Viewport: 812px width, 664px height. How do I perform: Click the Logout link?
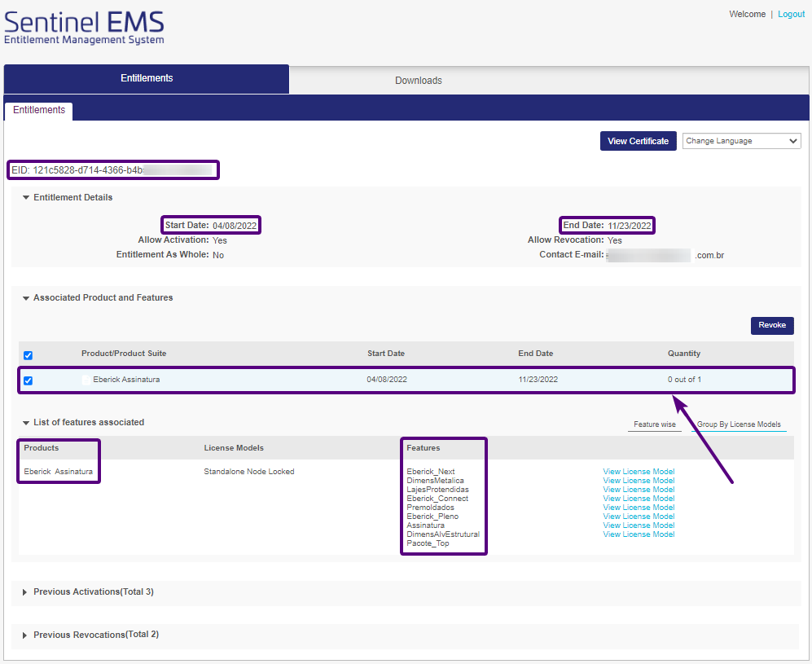(791, 14)
